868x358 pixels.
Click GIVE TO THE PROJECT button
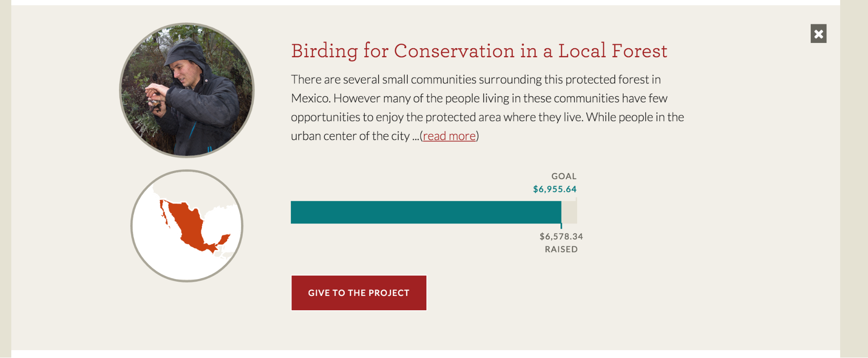[x=359, y=293]
